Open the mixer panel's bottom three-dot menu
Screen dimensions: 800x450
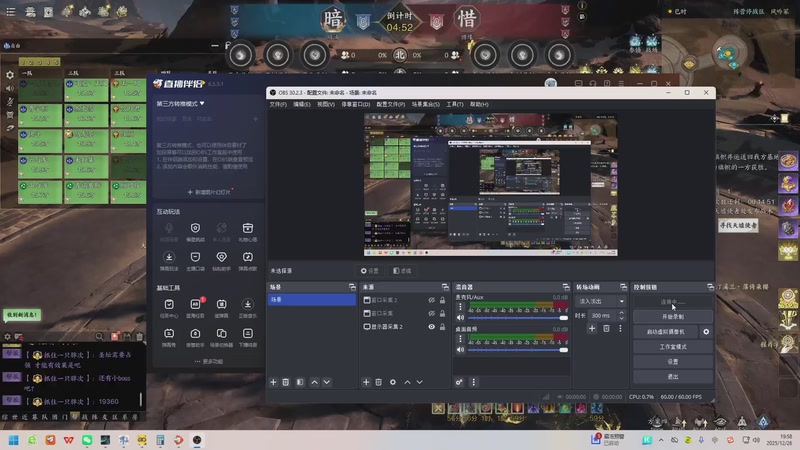[x=473, y=382]
